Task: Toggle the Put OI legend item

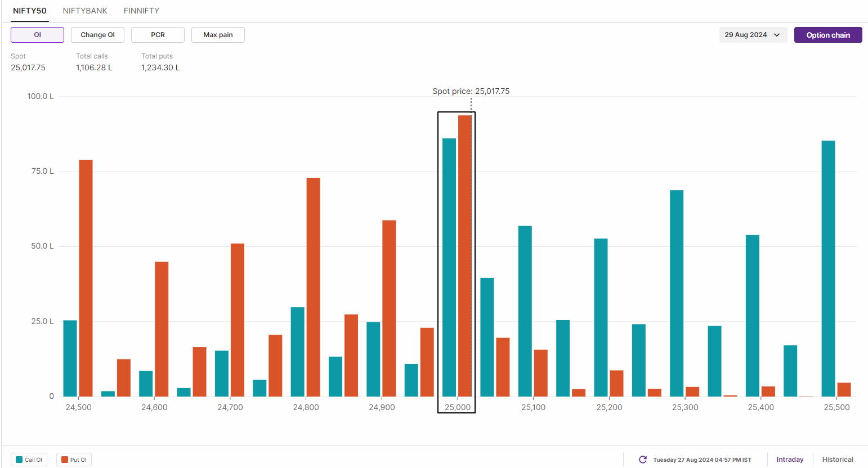Action: coord(74,460)
